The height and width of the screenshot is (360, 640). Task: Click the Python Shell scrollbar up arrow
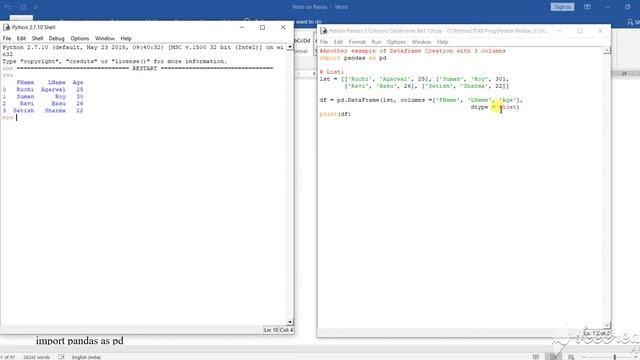click(290, 47)
